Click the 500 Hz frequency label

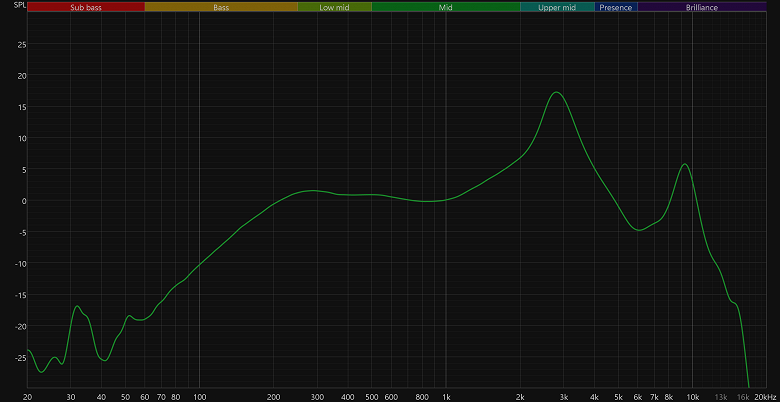click(372, 397)
